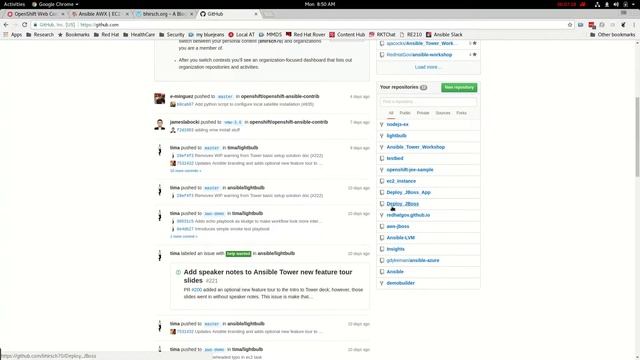Go back using the browser back arrow

[x=6, y=25]
